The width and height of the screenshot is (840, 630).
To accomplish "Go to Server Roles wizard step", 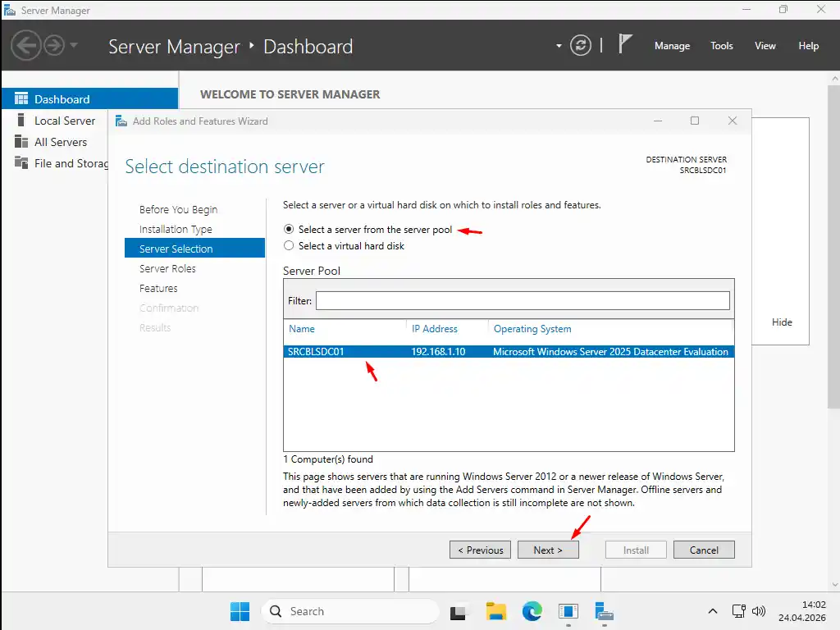I will point(167,268).
